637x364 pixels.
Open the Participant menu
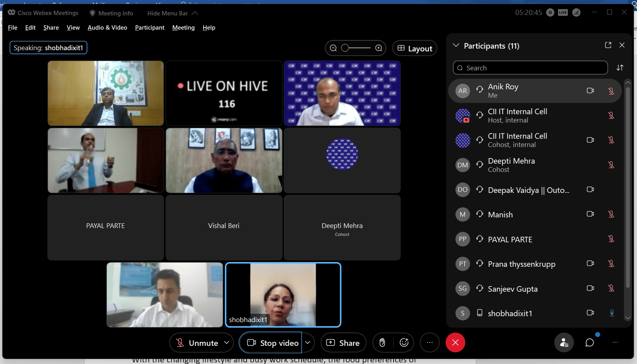tap(149, 28)
